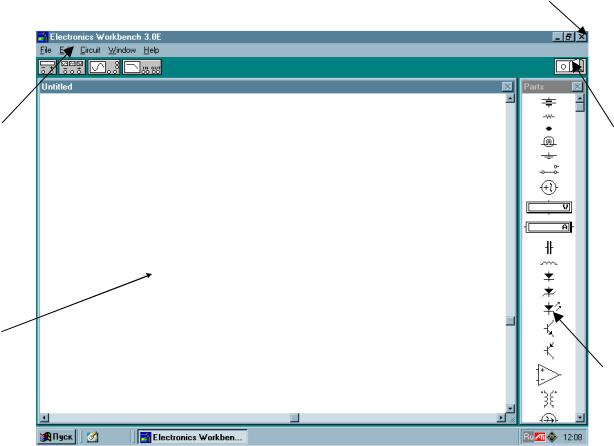Click Untitled window vertical scroll down arrow

[x=510, y=408]
